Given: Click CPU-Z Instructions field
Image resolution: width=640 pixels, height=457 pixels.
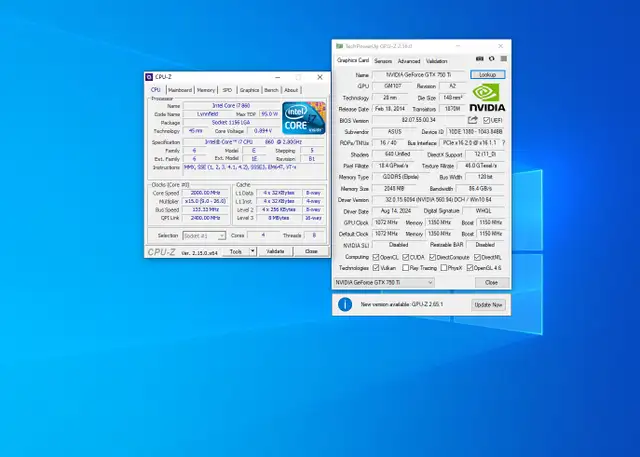Looking at the screenshot, I should pos(254,170).
